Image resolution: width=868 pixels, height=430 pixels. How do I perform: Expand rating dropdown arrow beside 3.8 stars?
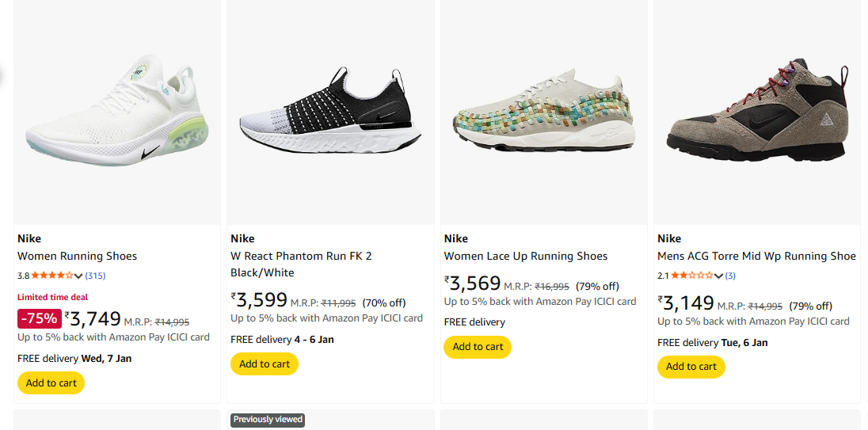coord(78,276)
